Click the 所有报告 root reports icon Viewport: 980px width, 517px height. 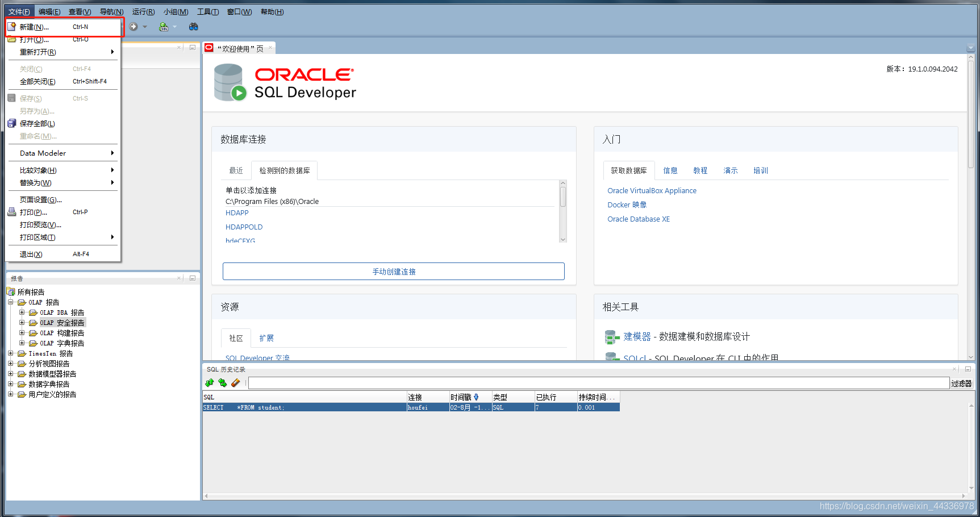tap(11, 292)
